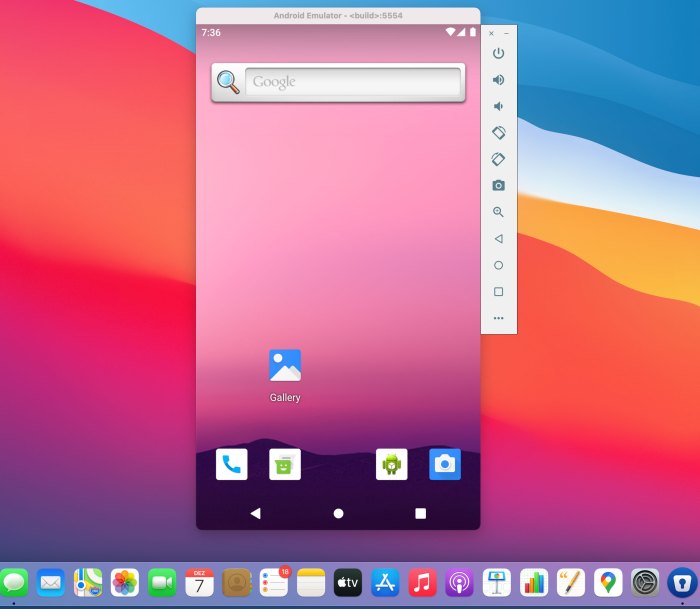Open the green Android robot app

[x=392, y=464]
